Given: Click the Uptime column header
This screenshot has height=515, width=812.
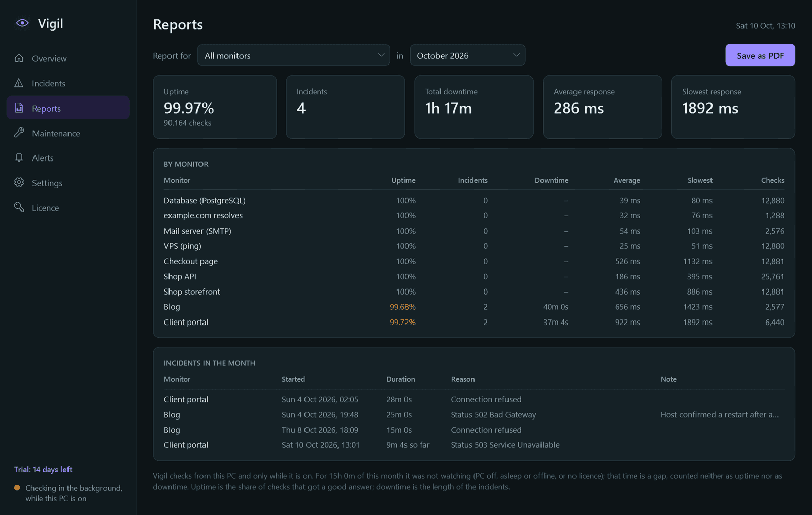Looking at the screenshot, I should tap(403, 180).
